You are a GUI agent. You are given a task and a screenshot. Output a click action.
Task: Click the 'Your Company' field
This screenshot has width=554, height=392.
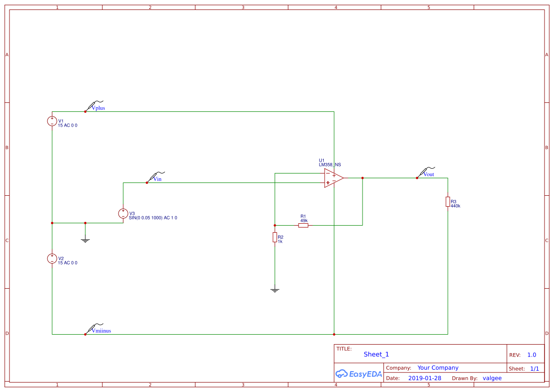[x=438, y=368]
